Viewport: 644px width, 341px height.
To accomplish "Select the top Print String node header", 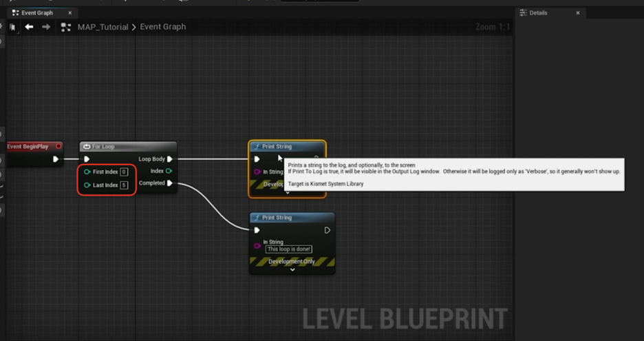I will (287, 147).
